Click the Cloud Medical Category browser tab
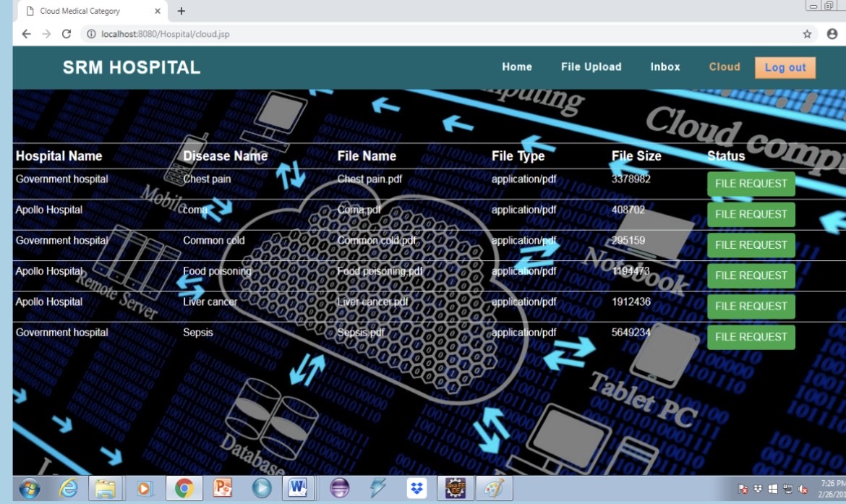 pyautogui.click(x=93, y=11)
